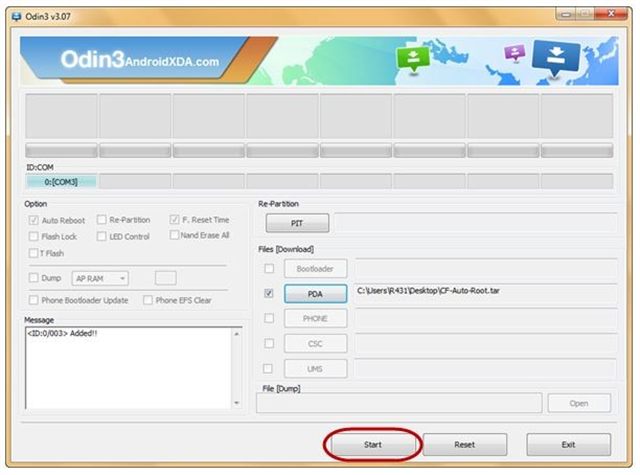Check the Nand Erase All option
The image size is (640, 475).
[174, 235]
